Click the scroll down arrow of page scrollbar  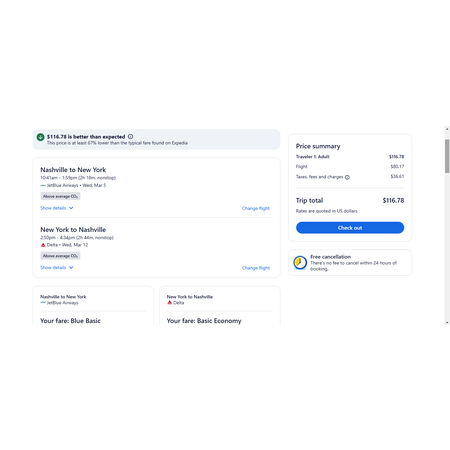point(447,322)
